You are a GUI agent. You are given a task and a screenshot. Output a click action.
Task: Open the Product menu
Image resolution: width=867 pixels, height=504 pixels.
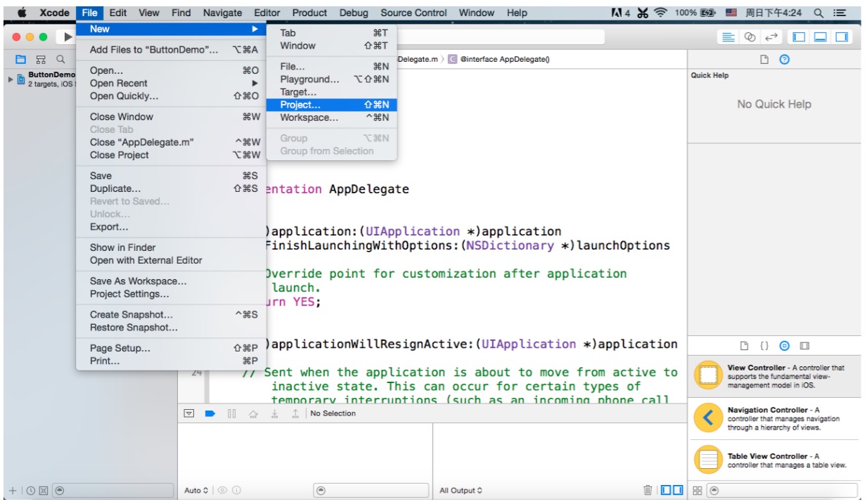(309, 13)
